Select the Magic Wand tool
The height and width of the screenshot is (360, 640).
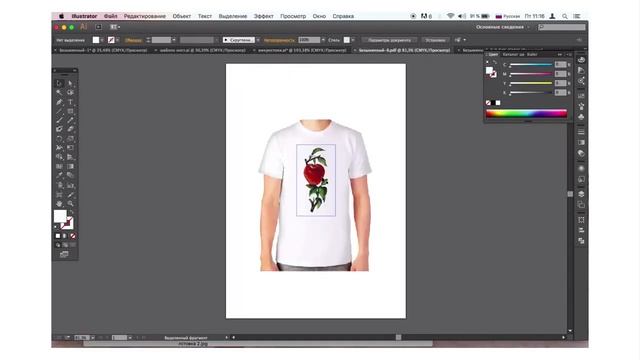(59, 93)
